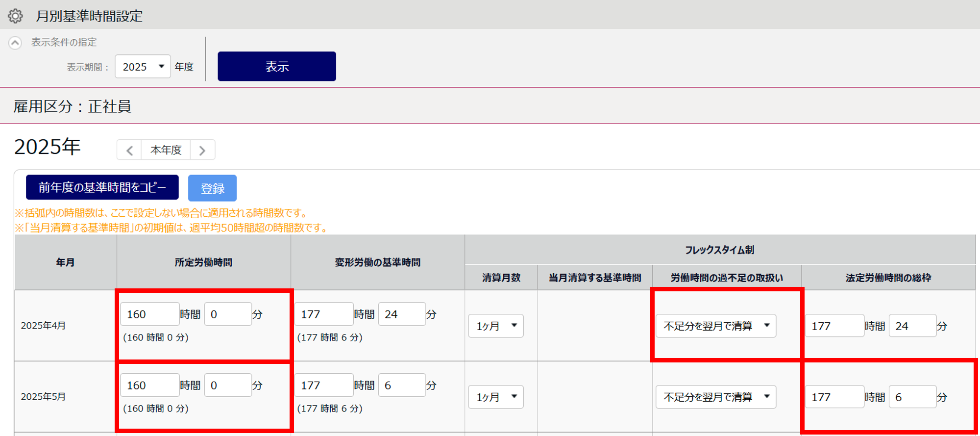Collapse the 表示条件の指定 section
Screen dimensions: 980x436
coord(15,43)
